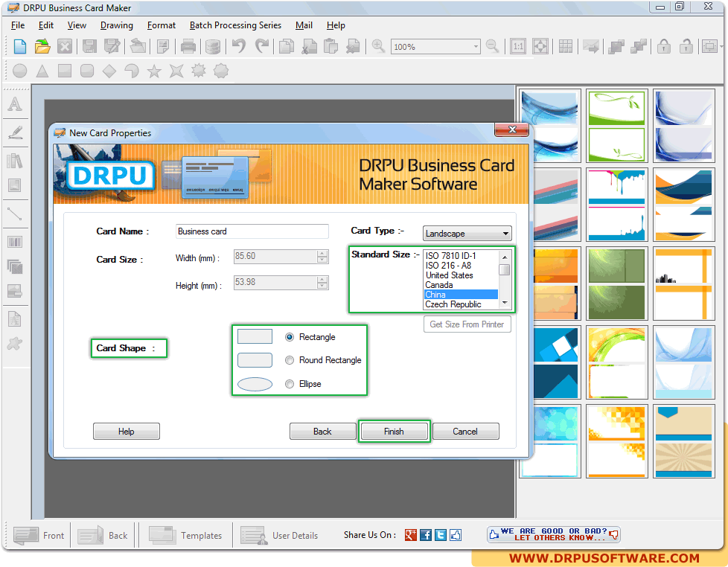728x567 pixels.
Task: Open file using the folder icon
Action: tap(42, 46)
